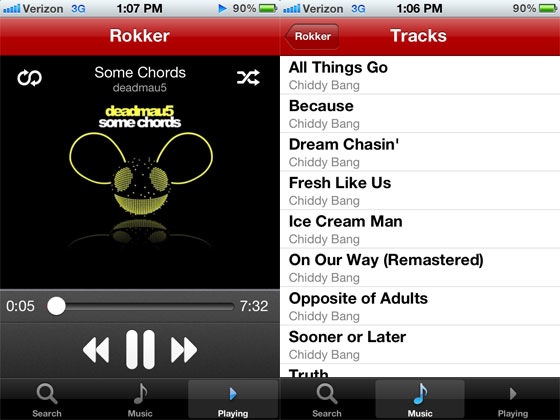The width and height of the screenshot is (560, 420).
Task: Play Dream Chasin' by Chiddy Bang
Action: pos(420,152)
